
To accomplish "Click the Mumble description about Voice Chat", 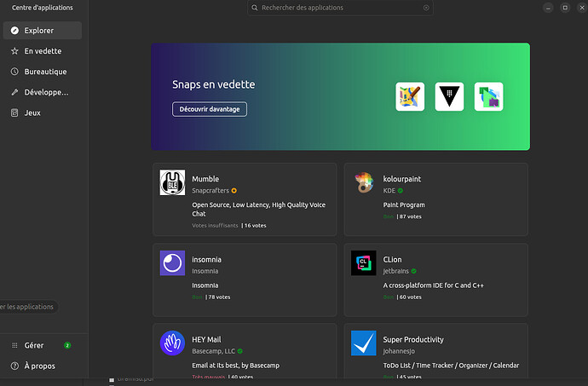I will click(x=259, y=210).
